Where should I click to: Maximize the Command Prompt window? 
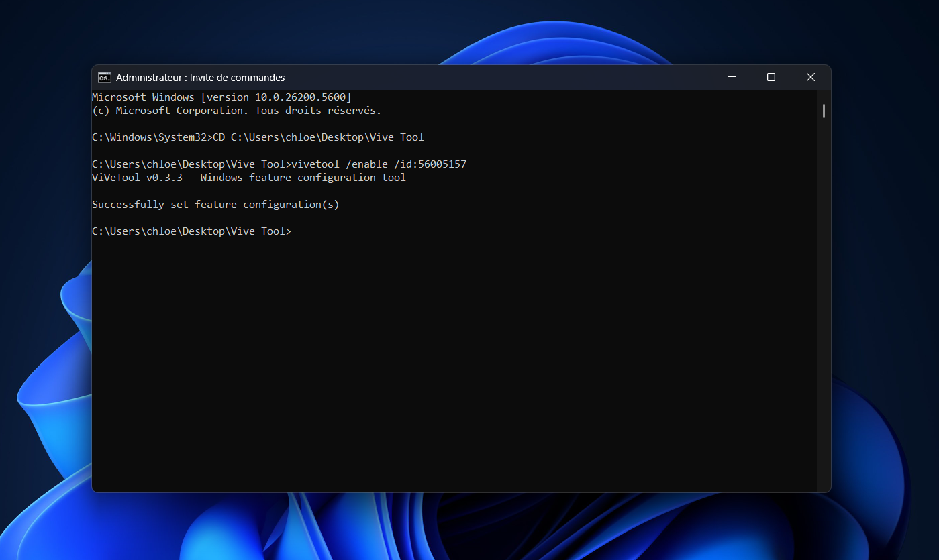(x=771, y=77)
